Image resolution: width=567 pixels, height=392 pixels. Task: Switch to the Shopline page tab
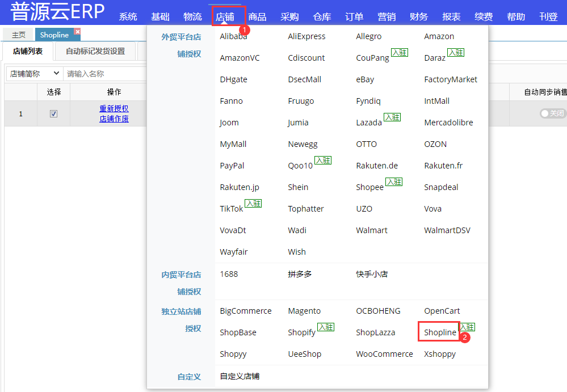(54, 35)
